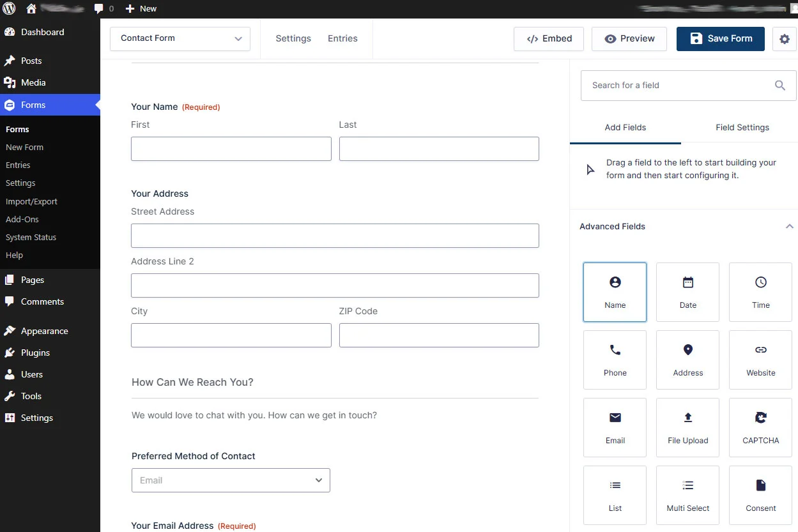Screen dimensions: 798x532
Task: Add a Name field to the form
Action: coord(615,292)
